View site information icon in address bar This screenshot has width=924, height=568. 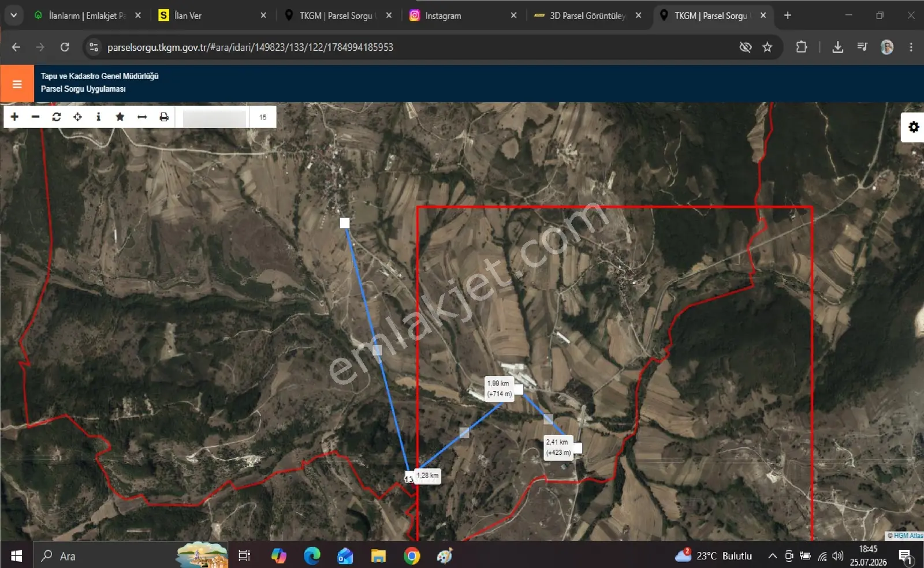94,47
